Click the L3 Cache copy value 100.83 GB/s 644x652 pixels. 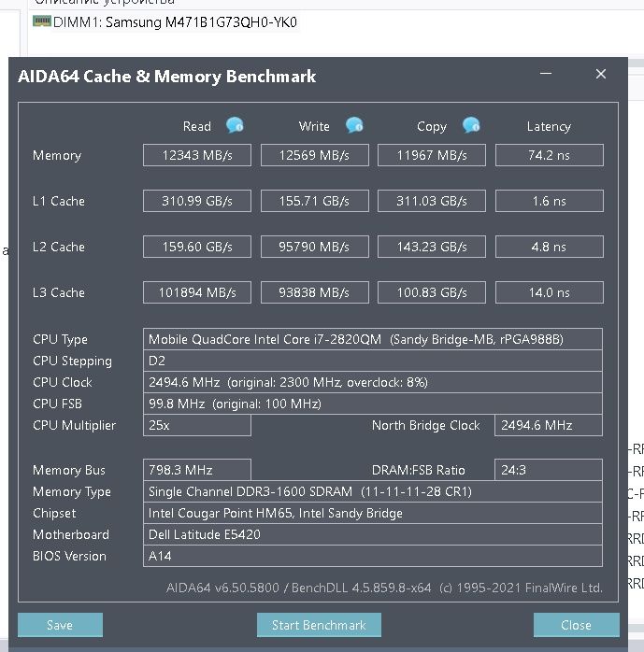(x=432, y=292)
